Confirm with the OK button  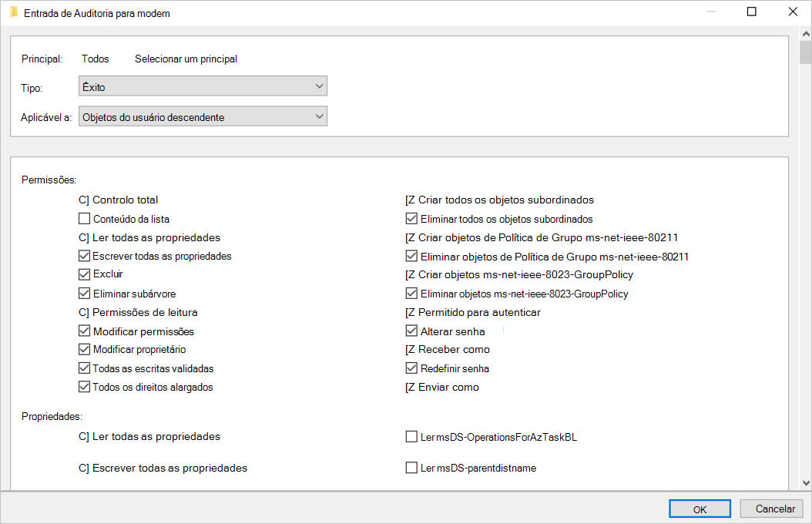pyautogui.click(x=700, y=509)
